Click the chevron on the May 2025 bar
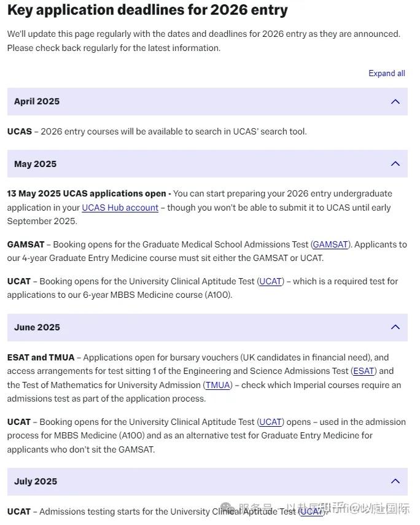This screenshot has height=525, width=420. [395, 164]
